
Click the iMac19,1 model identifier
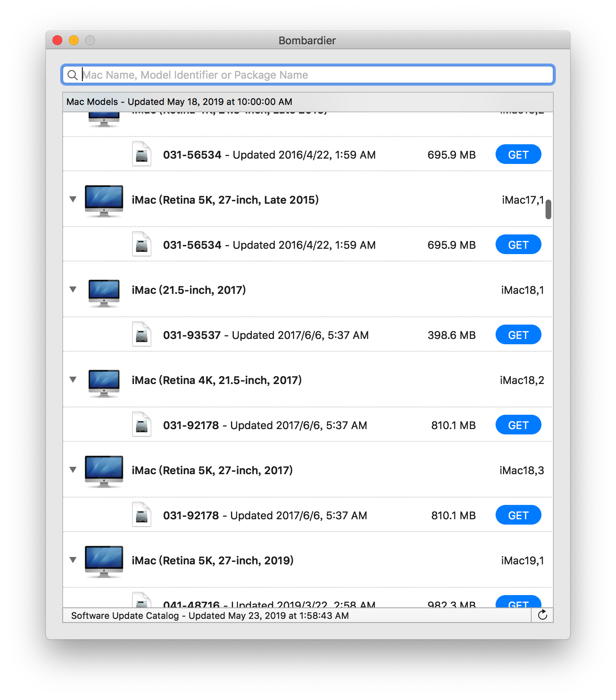click(523, 561)
